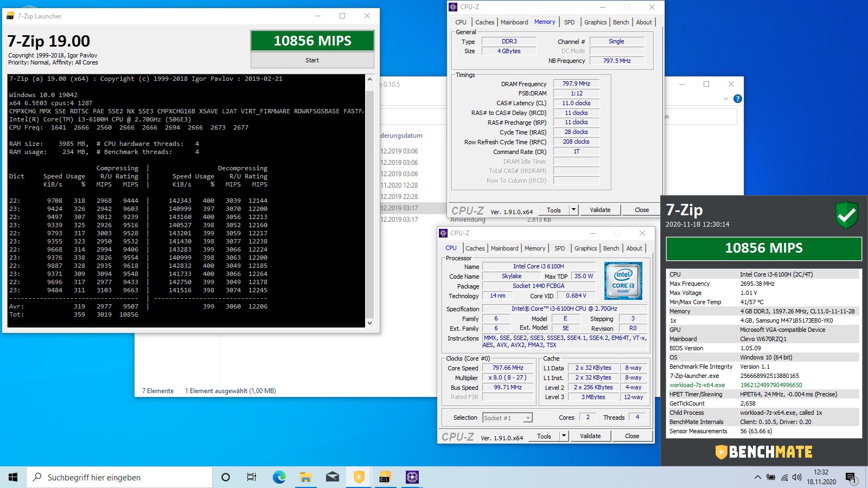The width and height of the screenshot is (868, 488).
Task: Show hidden tray icons chevron
Action: point(757,478)
